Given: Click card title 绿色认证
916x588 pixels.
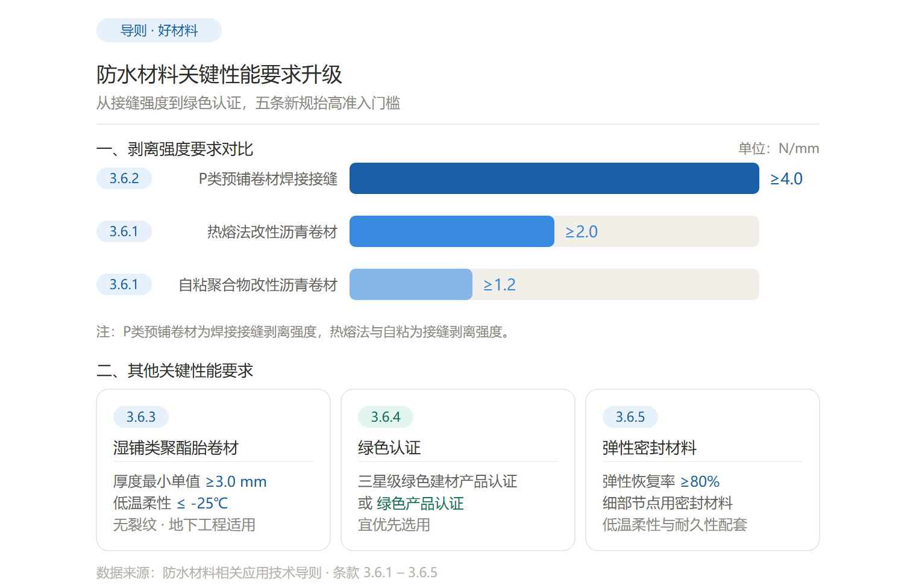Looking at the screenshot, I should 389,448.
